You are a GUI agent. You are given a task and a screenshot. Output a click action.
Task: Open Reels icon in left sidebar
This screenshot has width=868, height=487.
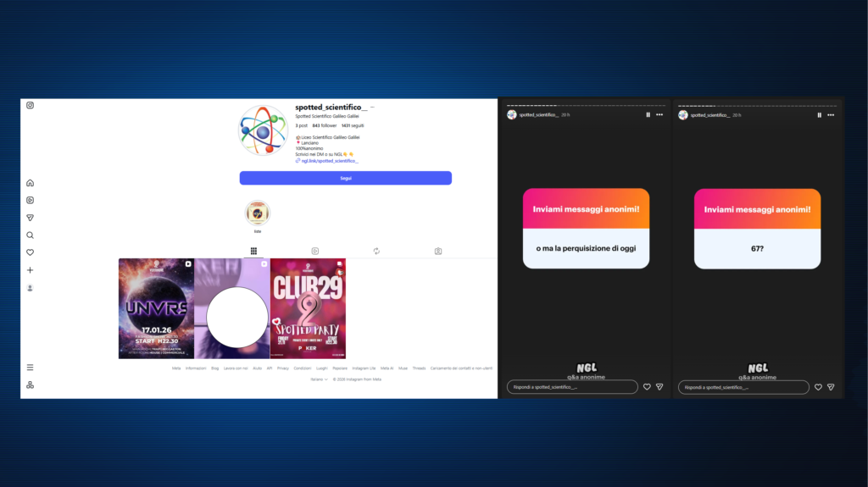click(30, 201)
